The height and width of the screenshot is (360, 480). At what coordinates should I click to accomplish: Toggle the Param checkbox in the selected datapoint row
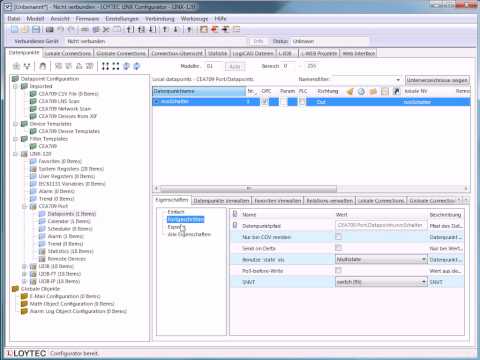[283, 102]
